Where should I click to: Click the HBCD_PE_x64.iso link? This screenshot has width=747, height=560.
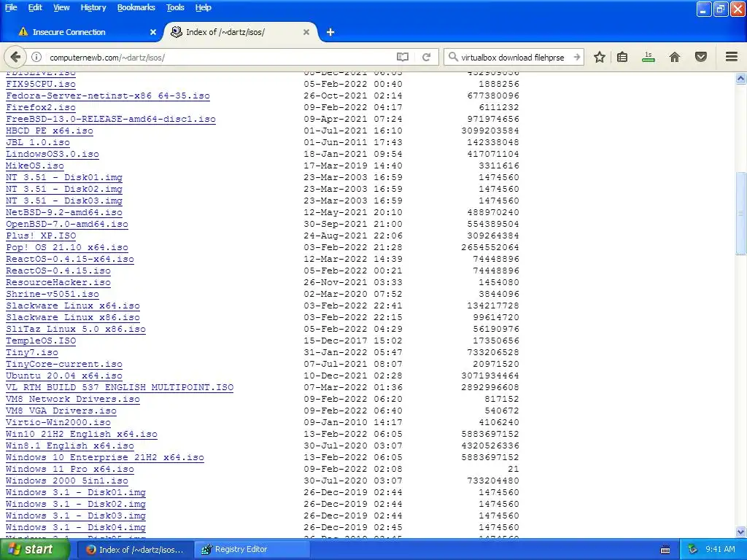(x=50, y=131)
